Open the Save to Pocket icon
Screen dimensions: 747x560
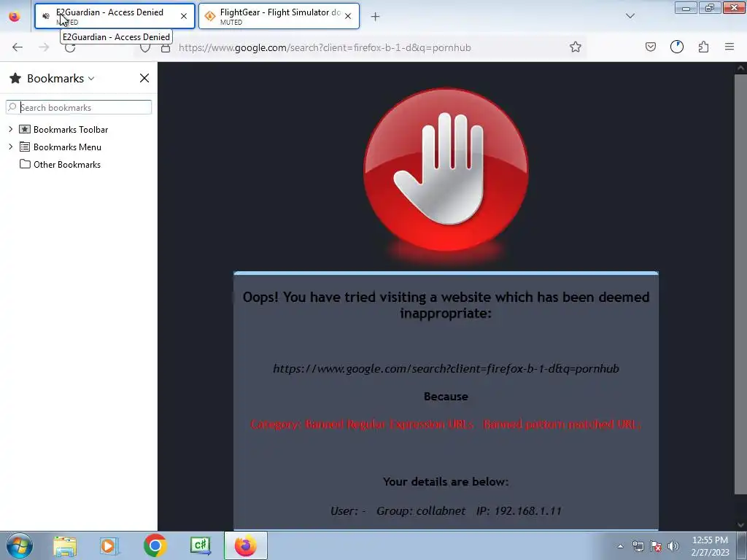(x=651, y=47)
